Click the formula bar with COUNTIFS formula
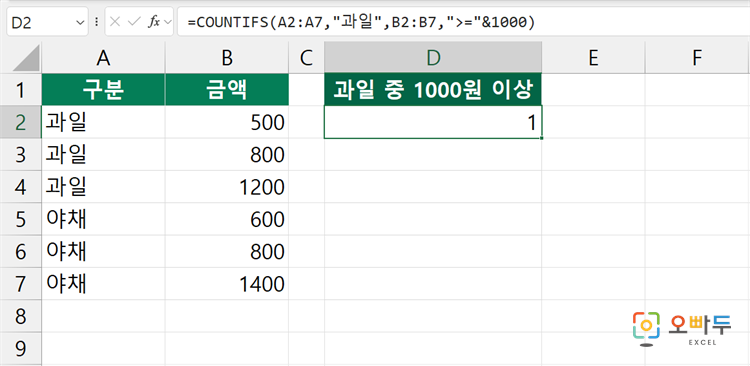 [463, 22]
